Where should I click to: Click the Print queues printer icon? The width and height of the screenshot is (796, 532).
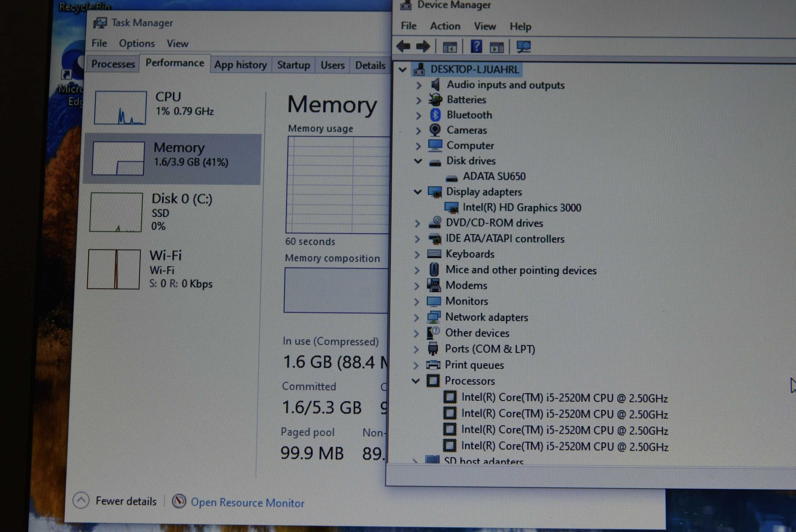click(x=433, y=365)
